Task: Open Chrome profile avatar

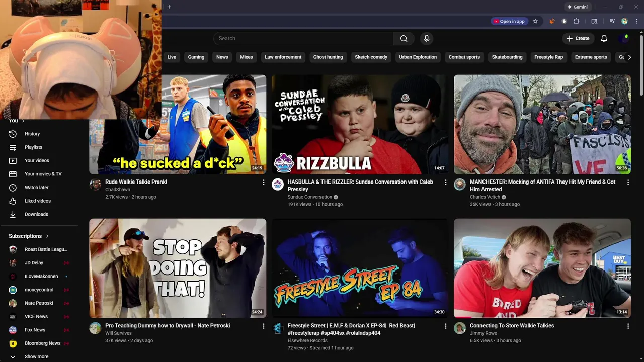Action: tap(624, 21)
